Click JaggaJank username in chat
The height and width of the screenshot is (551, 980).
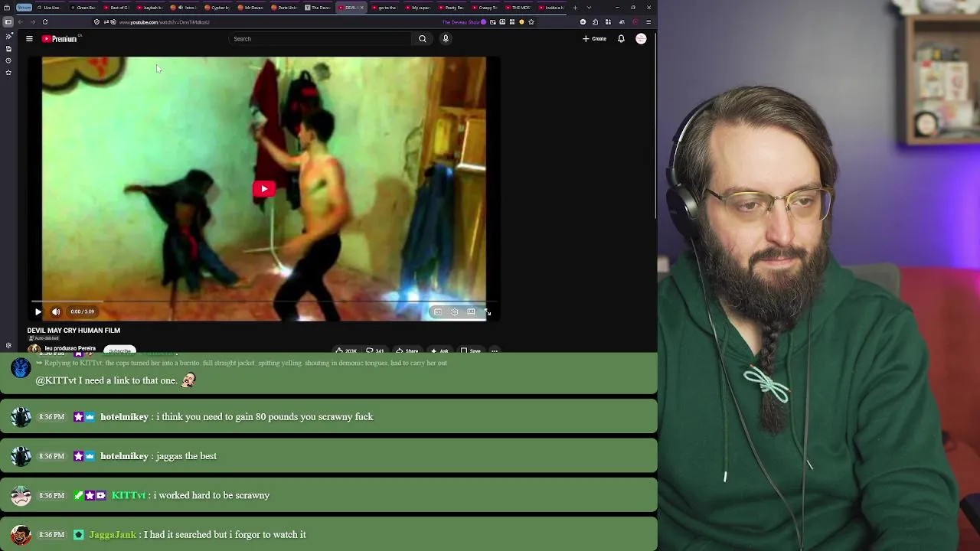click(113, 535)
